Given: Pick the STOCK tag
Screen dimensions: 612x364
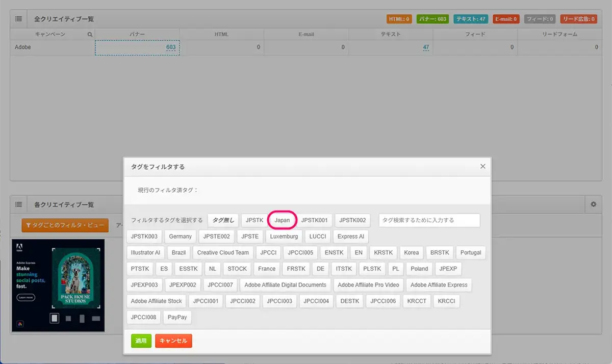Looking at the screenshot, I should click(x=237, y=269).
